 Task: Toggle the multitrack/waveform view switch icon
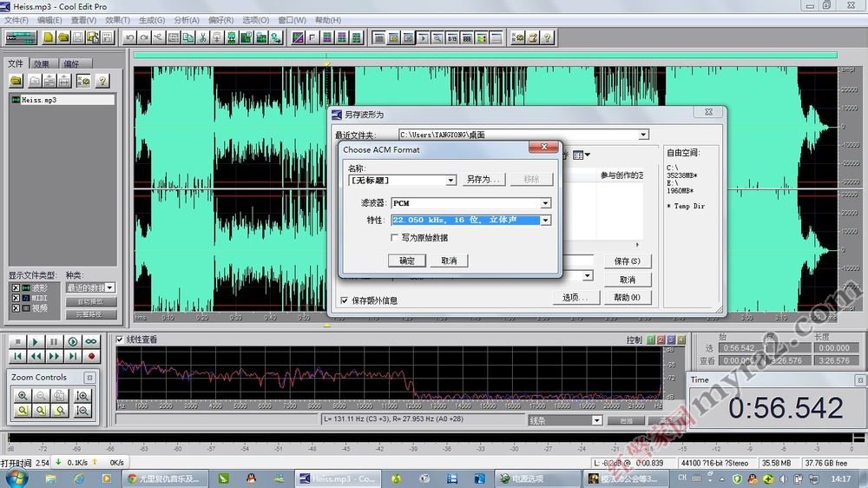tap(21, 37)
